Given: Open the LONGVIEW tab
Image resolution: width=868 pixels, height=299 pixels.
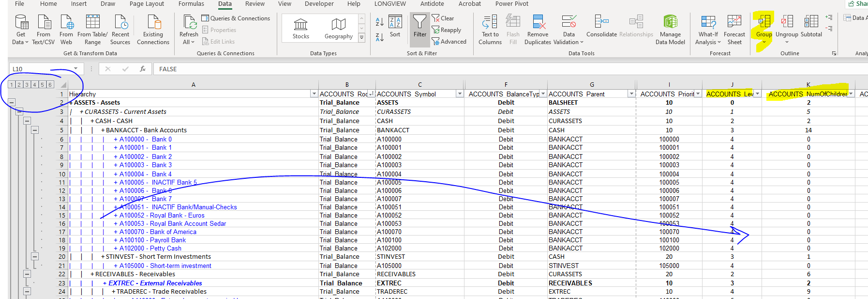Looking at the screenshot, I should (x=389, y=4).
